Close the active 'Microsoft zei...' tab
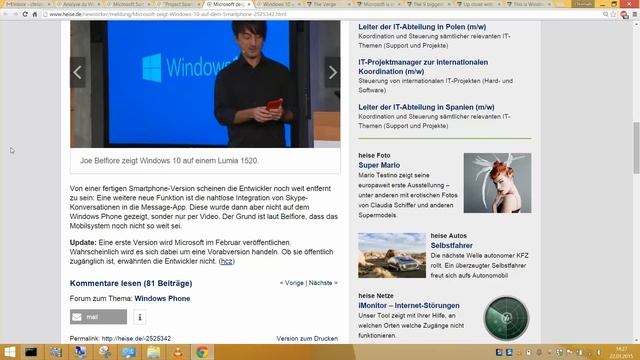Viewport: 640px width, 360px height. point(249,4)
